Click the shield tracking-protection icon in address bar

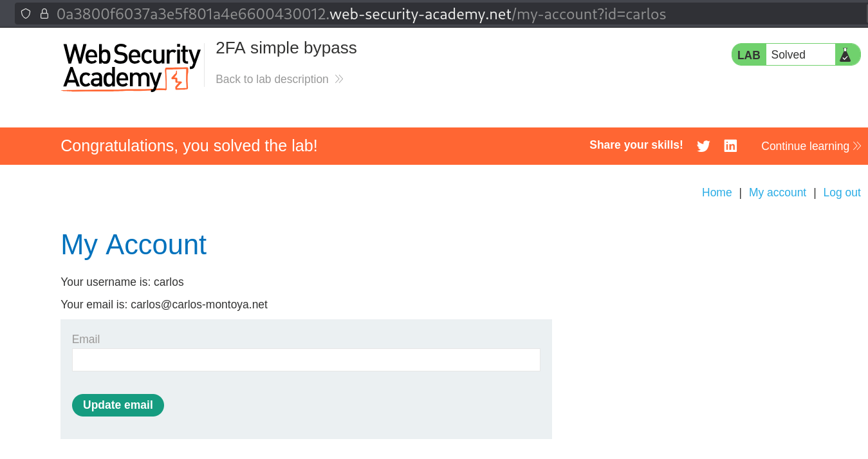pos(25,13)
